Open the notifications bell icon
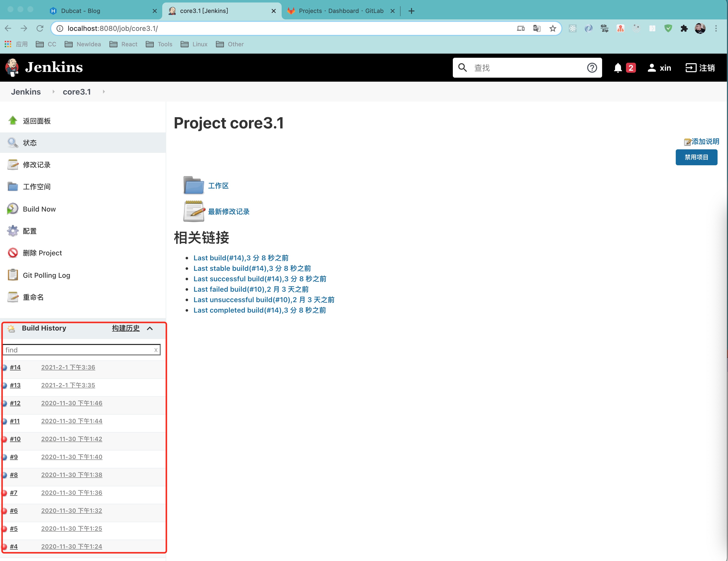Image resolution: width=728 pixels, height=561 pixels. pyautogui.click(x=618, y=68)
